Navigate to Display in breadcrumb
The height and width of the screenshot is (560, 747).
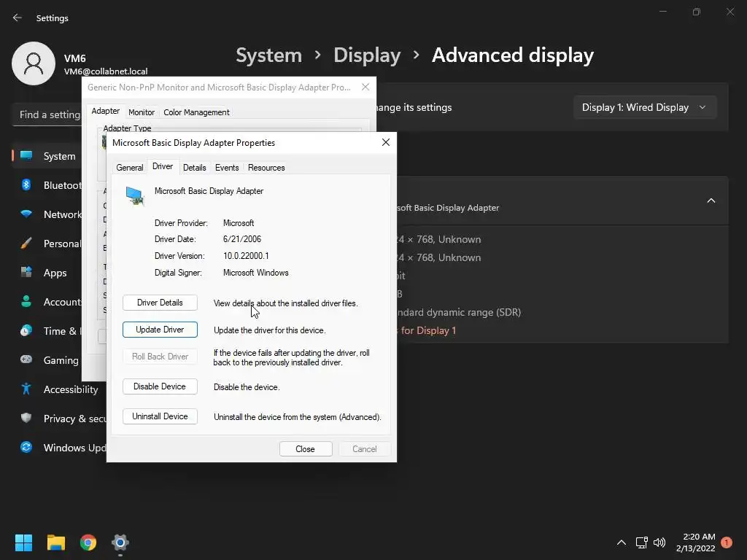pyautogui.click(x=367, y=55)
